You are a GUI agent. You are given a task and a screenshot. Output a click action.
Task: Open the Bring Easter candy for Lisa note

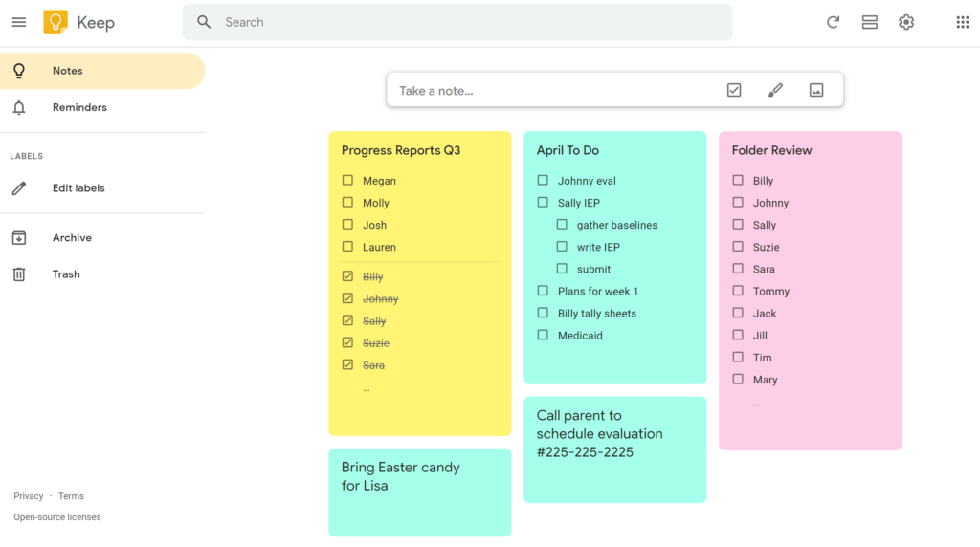[x=420, y=492]
